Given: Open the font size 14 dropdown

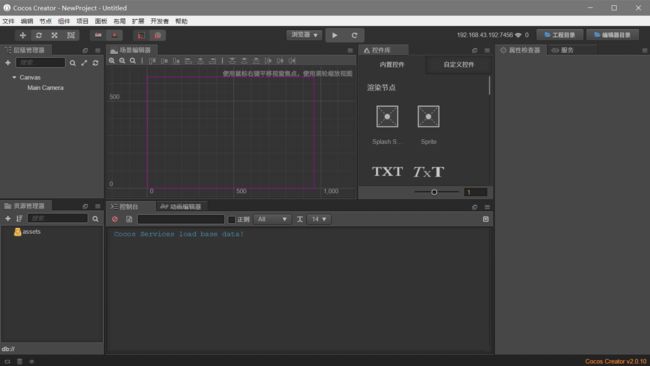Looking at the screenshot, I should point(319,219).
